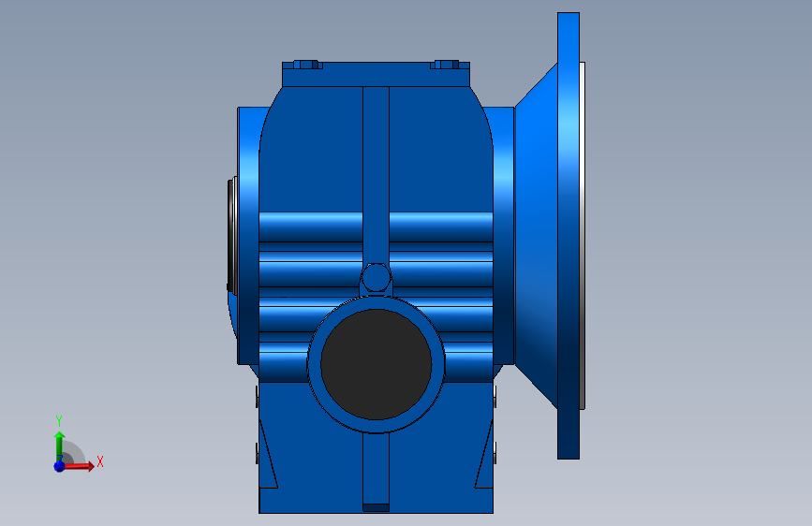
Task: Click the red X axis arrow of the triad
Action: (x=78, y=466)
